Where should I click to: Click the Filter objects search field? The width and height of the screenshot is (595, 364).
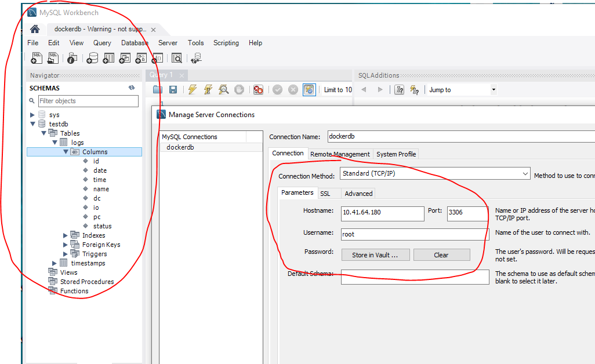tap(88, 101)
